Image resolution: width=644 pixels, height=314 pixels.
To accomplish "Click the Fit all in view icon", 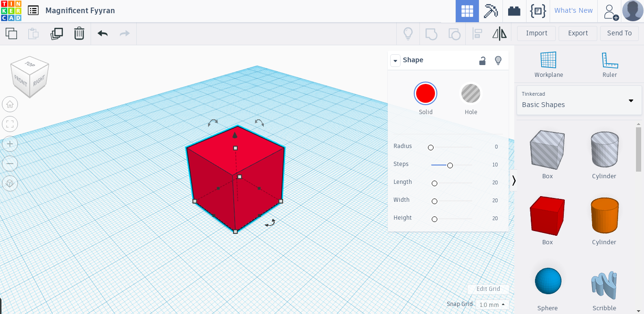I will click(x=10, y=124).
